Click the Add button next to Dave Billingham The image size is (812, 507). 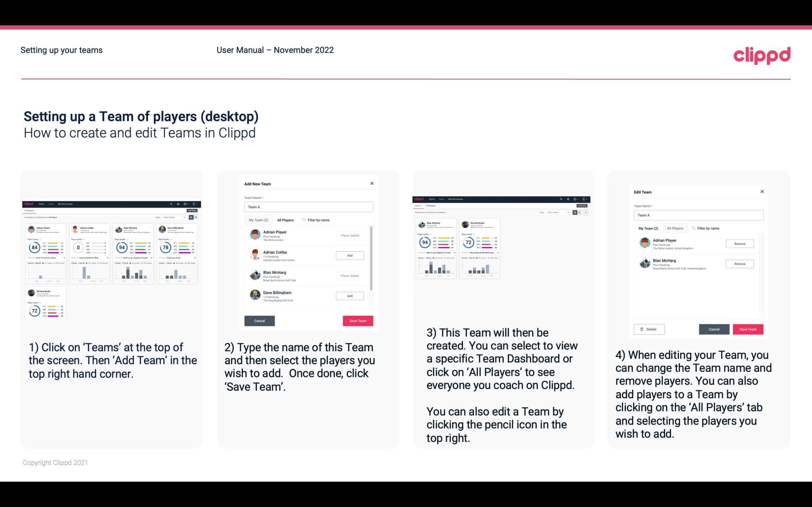(x=349, y=296)
